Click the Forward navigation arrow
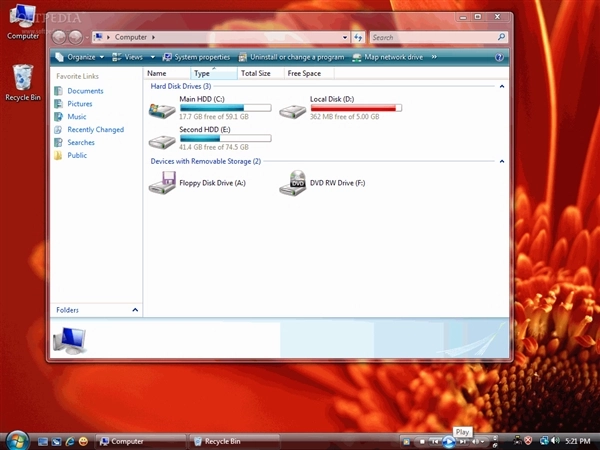 pos(75,37)
